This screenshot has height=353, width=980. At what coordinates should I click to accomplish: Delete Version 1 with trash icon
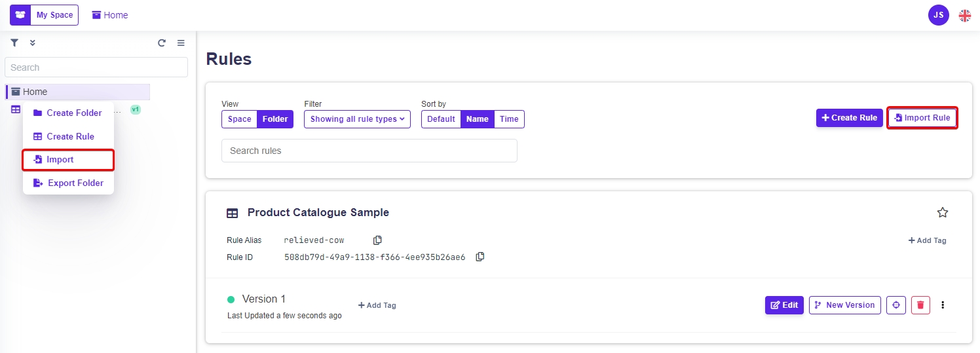pyautogui.click(x=920, y=305)
